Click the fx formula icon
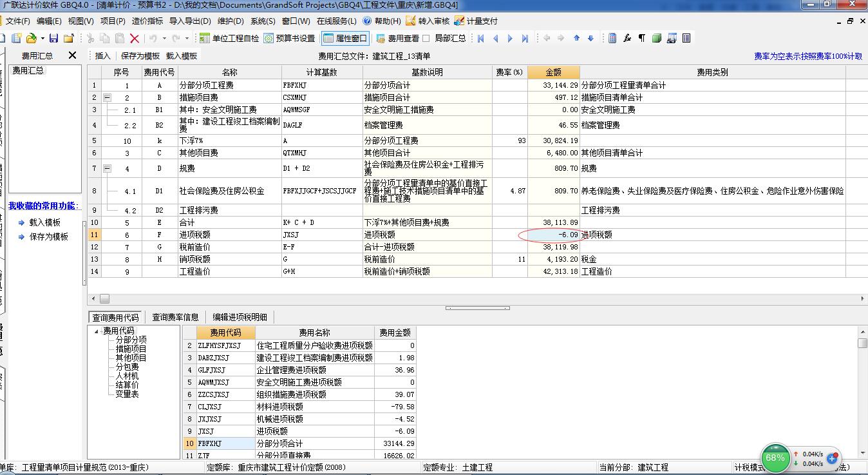Viewport: 868px width, 475px height. (627, 39)
